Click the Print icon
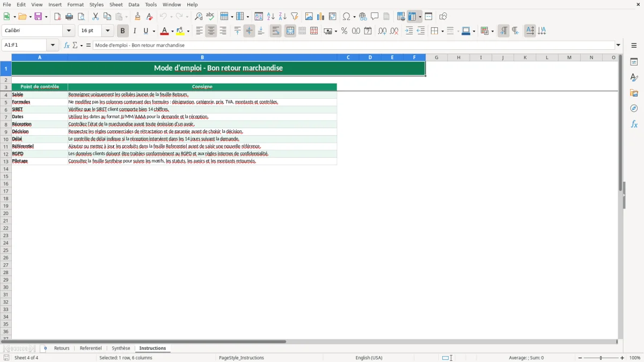Screen dimensions: 644x362 [x=69, y=17]
